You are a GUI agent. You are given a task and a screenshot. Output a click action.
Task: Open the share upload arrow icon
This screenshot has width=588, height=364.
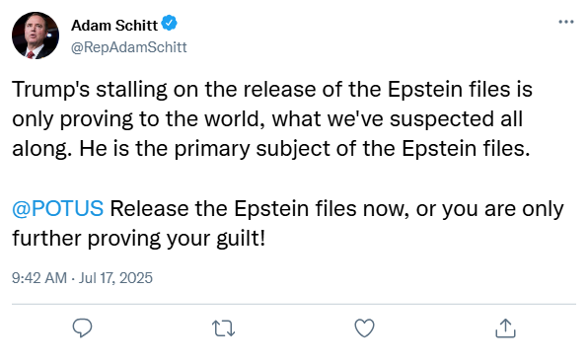click(x=505, y=328)
